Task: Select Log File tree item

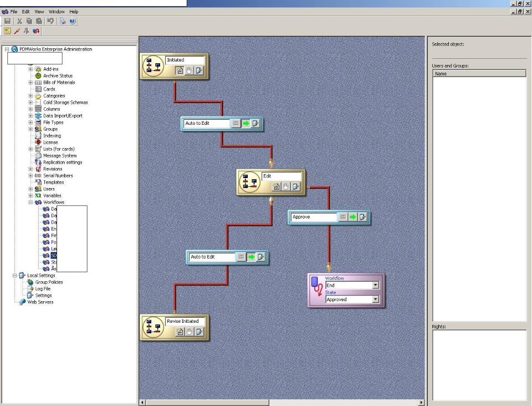Action: [43, 289]
